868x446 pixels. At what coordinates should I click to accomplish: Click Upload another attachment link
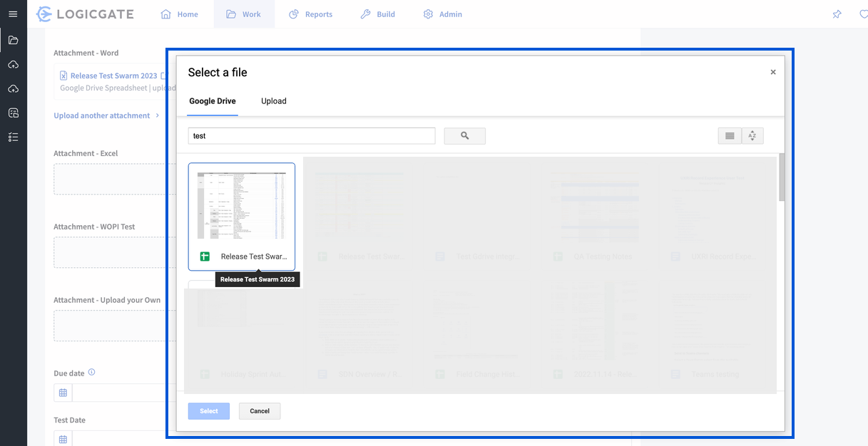pos(102,115)
